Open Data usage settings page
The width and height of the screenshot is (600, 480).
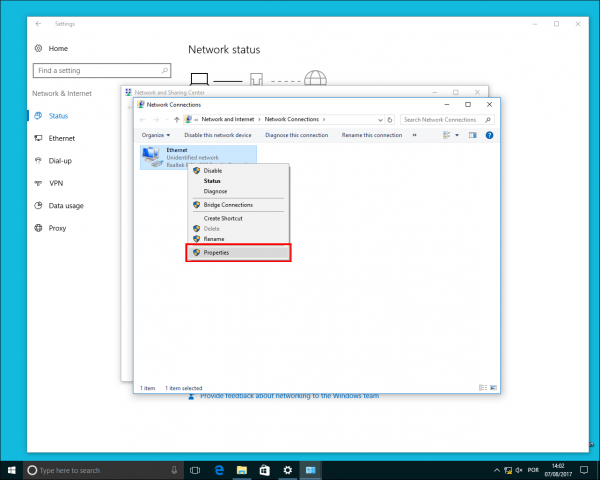point(65,206)
